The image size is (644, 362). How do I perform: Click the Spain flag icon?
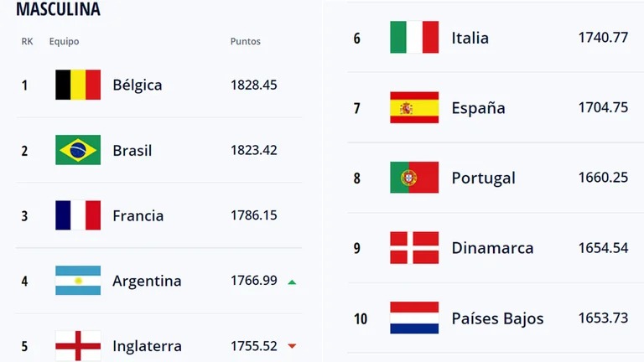(x=414, y=107)
